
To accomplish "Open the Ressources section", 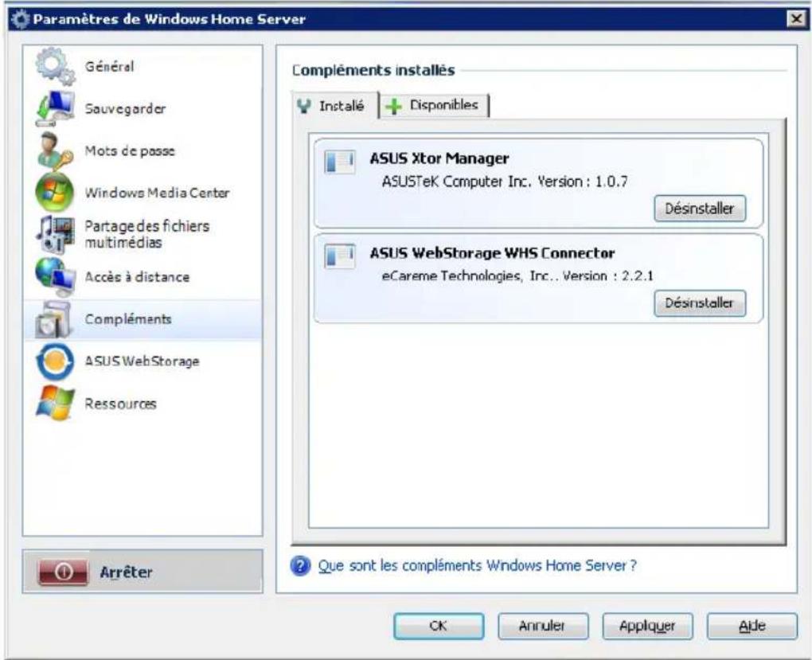I will [142, 403].
